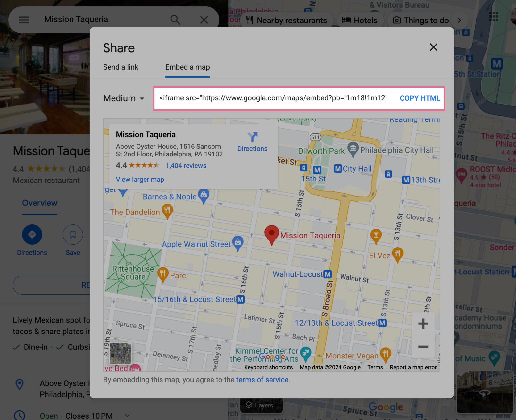Image resolution: width=516 pixels, height=420 pixels.
Task: Save Mission Taqueria using the bookmark icon
Action: click(73, 235)
